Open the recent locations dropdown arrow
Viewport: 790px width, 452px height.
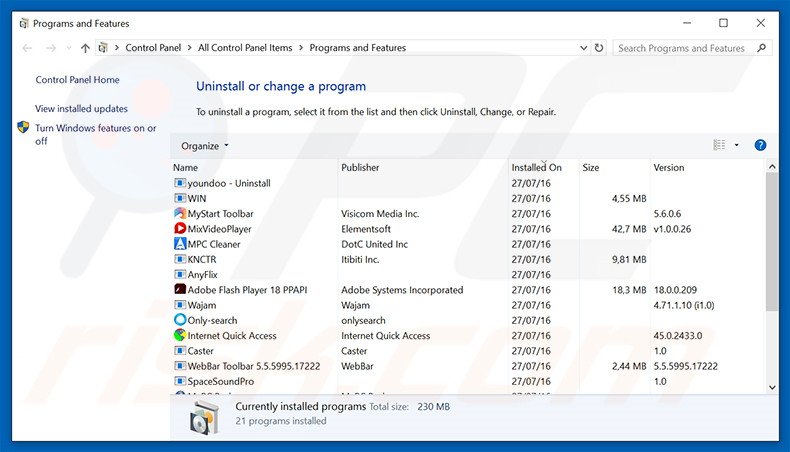[x=69, y=48]
